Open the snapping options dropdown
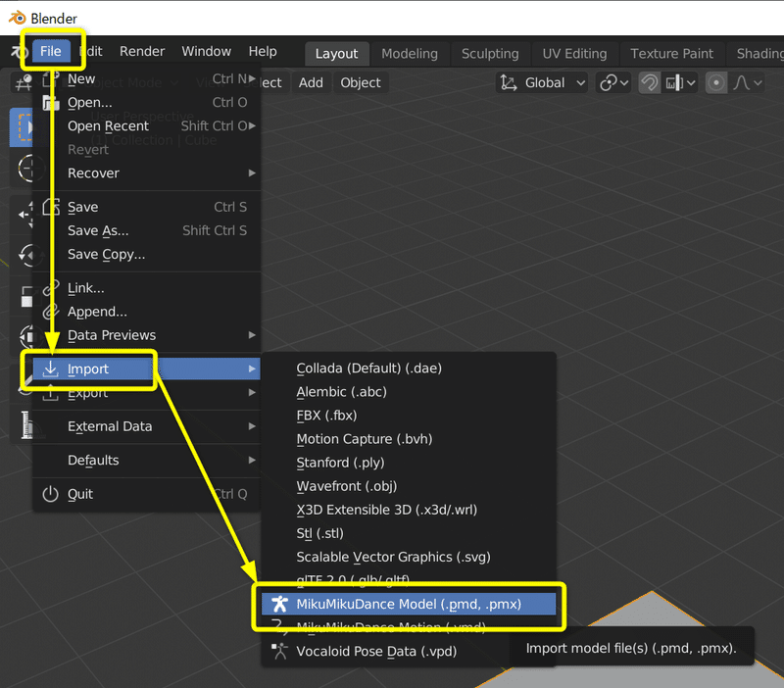The image size is (784, 688). coord(679,82)
